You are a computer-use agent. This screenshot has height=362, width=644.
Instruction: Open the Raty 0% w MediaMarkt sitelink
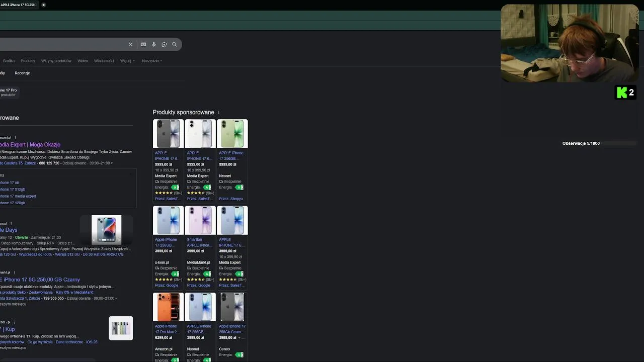click(x=74, y=292)
